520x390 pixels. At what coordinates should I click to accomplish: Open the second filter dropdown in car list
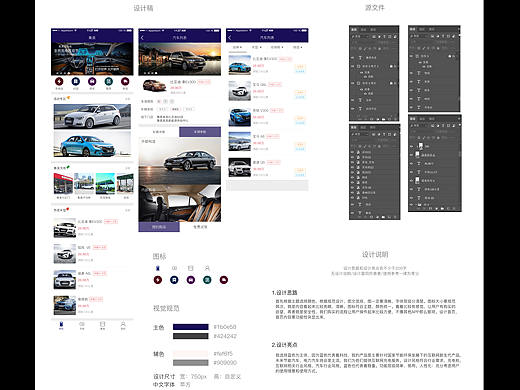coord(256,47)
